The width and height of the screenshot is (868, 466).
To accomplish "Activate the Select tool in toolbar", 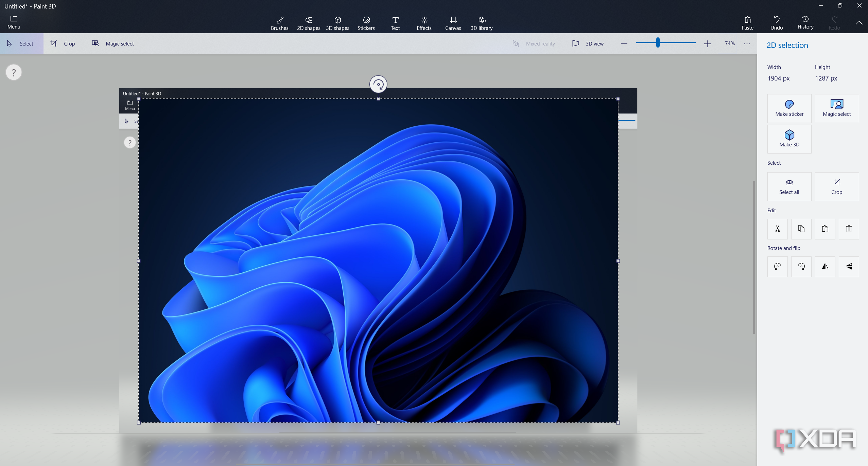I will click(x=22, y=43).
